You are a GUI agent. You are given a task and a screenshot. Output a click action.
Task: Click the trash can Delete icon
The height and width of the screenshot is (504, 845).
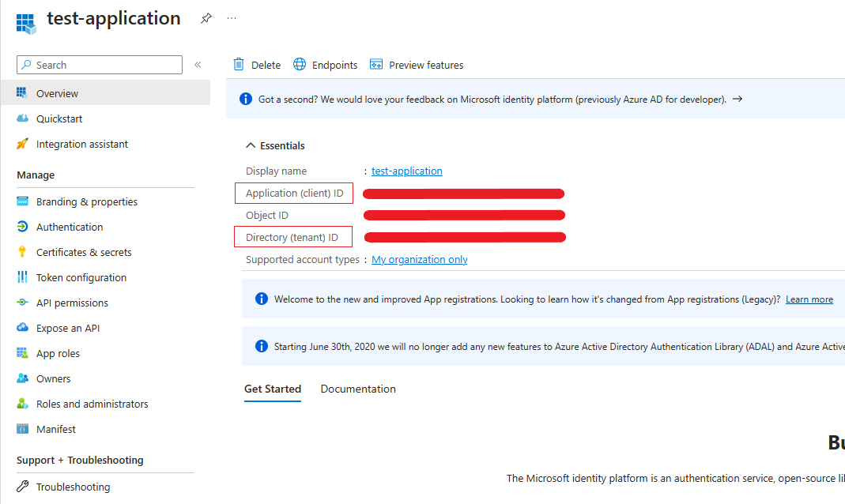[239, 65]
